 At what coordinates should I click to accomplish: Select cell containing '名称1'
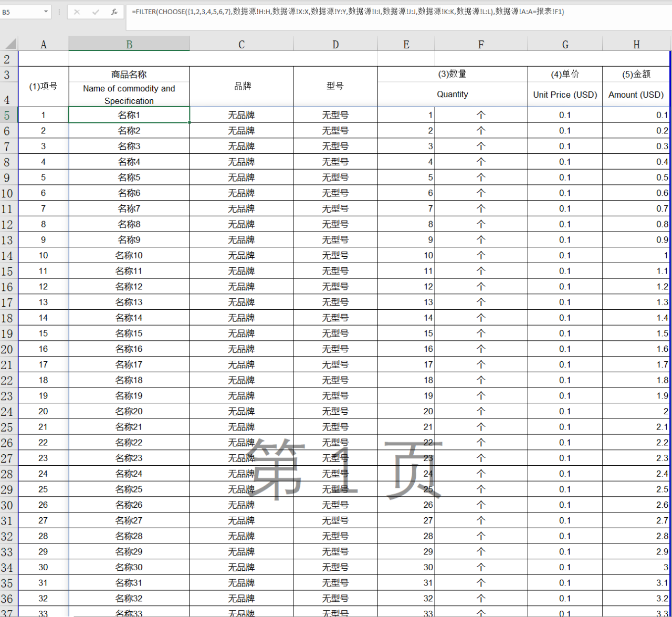point(129,115)
